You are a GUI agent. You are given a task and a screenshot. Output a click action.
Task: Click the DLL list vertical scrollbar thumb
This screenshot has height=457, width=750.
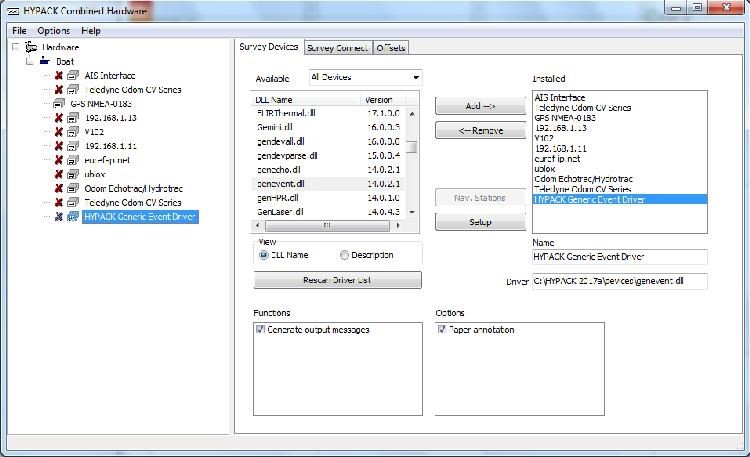pos(411,146)
